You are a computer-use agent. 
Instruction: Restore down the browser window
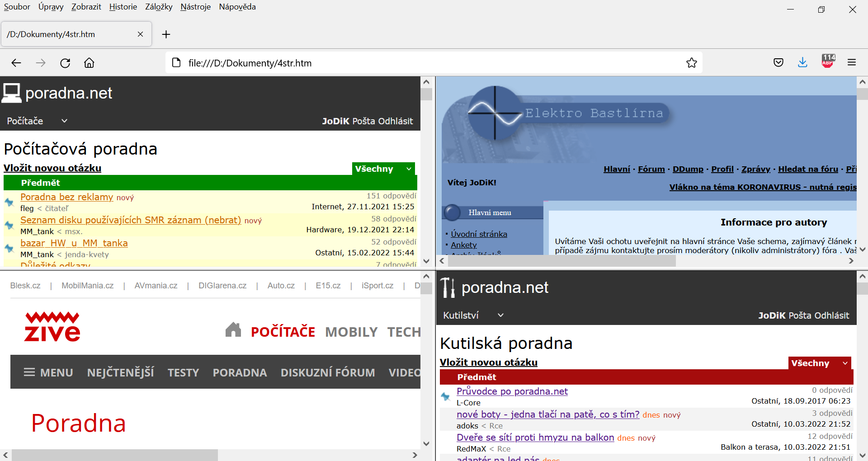coord(821,9)
